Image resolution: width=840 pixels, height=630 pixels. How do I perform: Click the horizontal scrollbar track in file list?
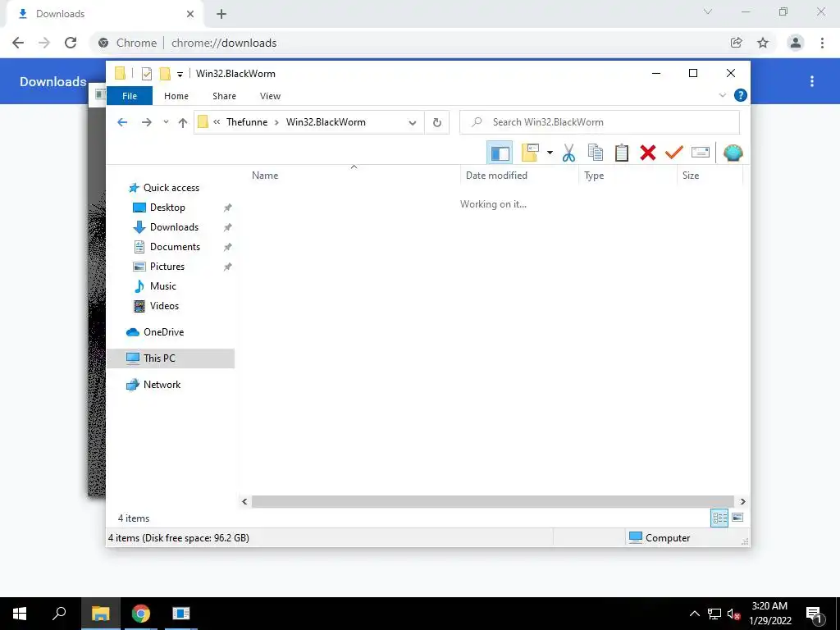tap(493, 501)
